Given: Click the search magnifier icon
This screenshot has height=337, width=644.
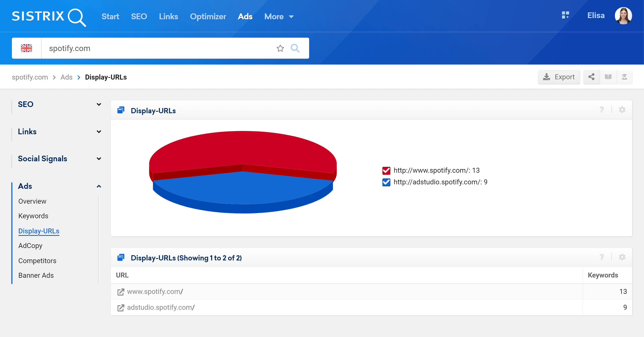Looking at the screenshot, I should pyautogui.click(x=295, y=48).
